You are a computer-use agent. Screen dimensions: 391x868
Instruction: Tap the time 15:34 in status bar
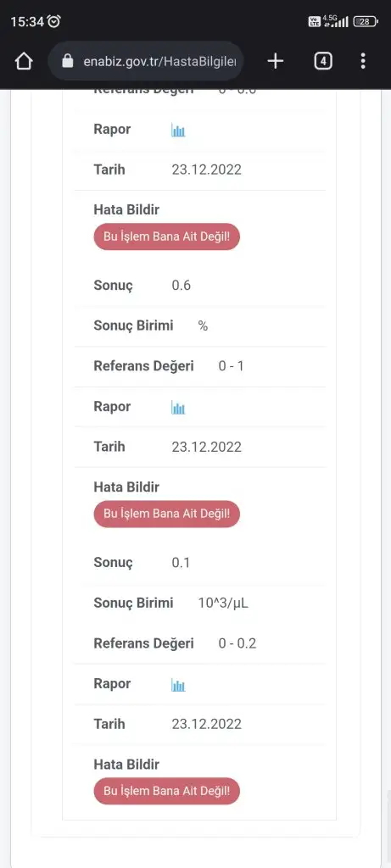pos(27,22)
